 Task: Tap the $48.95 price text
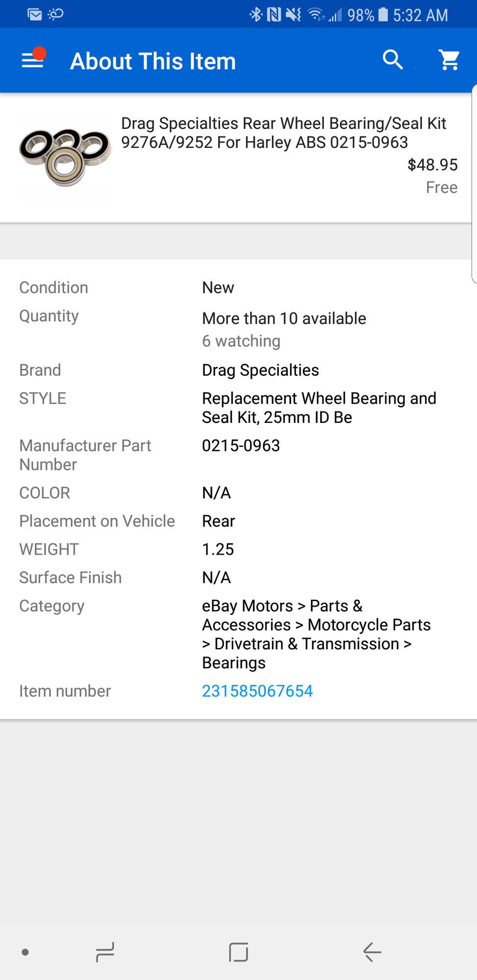pyautogui.click(x=432, y=165)
